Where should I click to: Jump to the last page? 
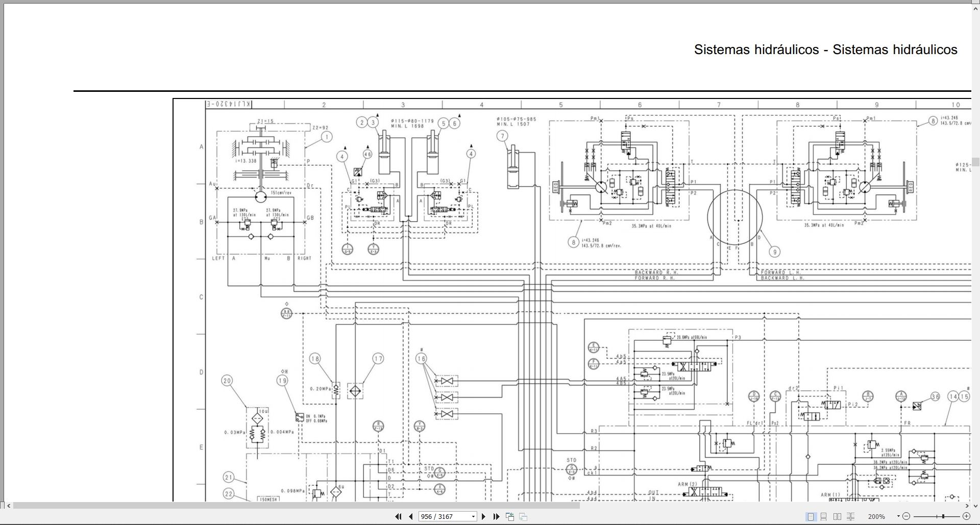(496, 517)
